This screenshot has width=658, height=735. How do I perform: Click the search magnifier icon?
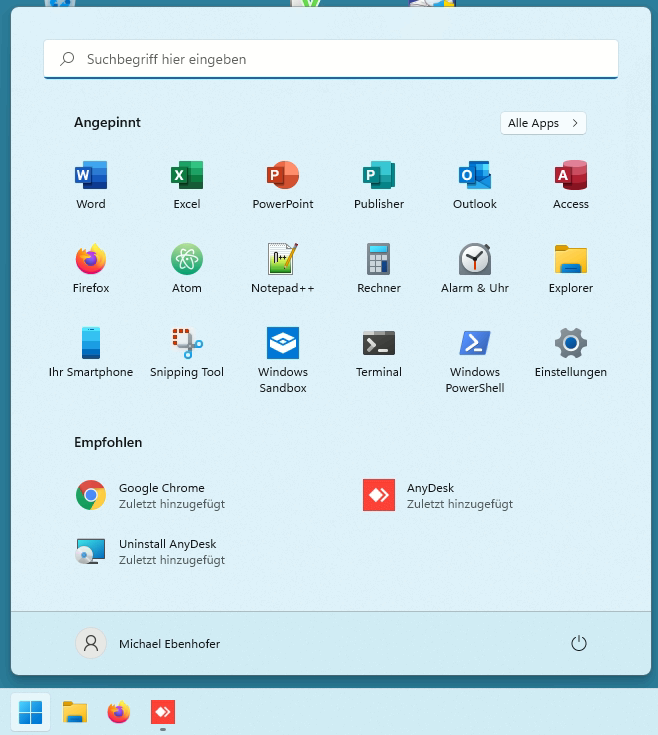(x=67, y=59)
